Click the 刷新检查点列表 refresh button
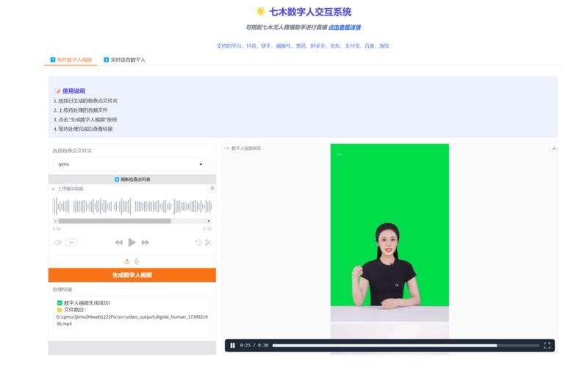This screenshot has height=376, width=588. pos(132,180)
